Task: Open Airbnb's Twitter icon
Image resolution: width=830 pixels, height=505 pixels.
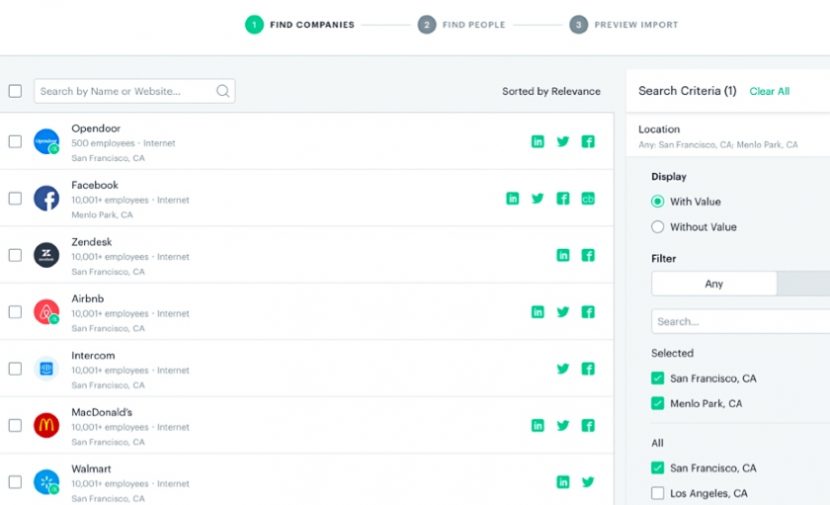Action: point(563,312)
